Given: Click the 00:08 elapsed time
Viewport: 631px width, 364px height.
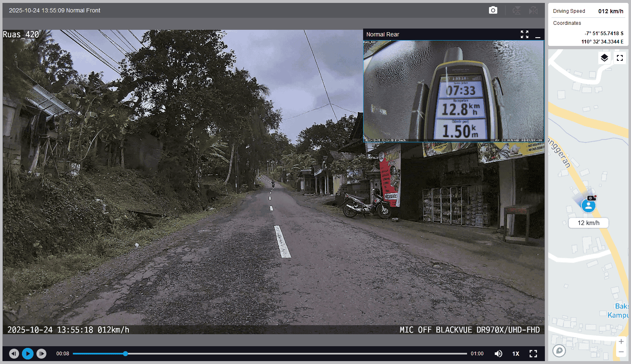Looking at the screenshot, I should (x=63, y=354).
